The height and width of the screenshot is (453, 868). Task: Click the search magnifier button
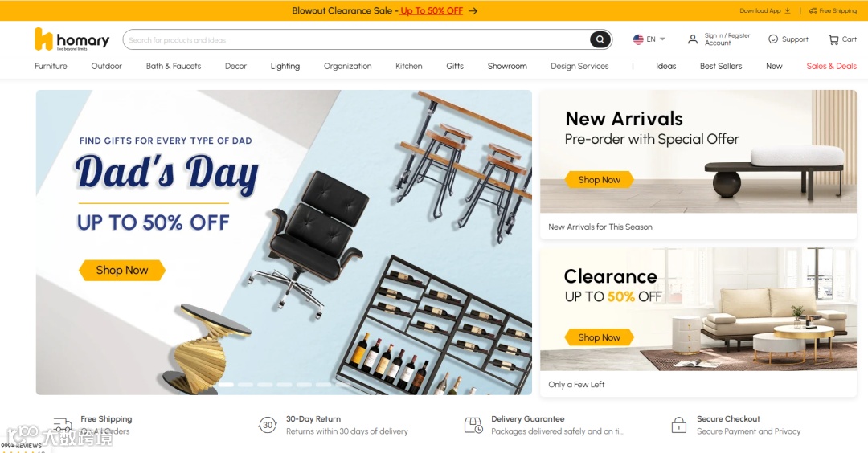pos(600,39)
